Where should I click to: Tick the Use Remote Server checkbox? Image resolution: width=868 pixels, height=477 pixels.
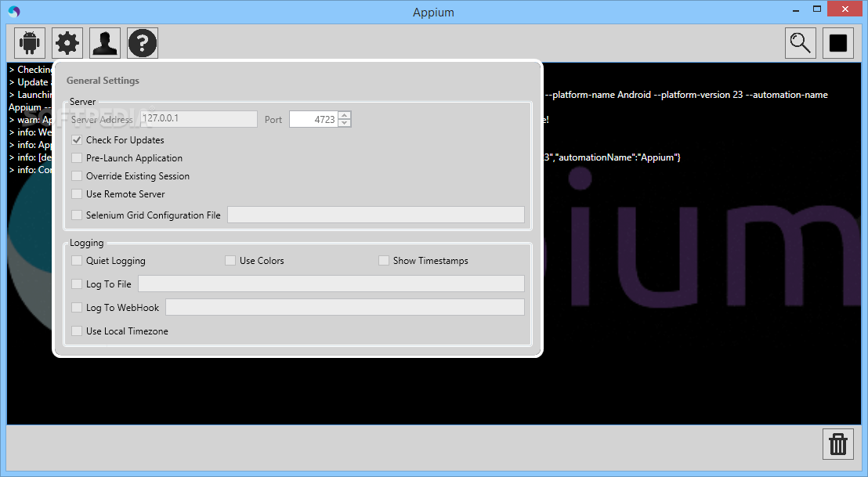77,193
